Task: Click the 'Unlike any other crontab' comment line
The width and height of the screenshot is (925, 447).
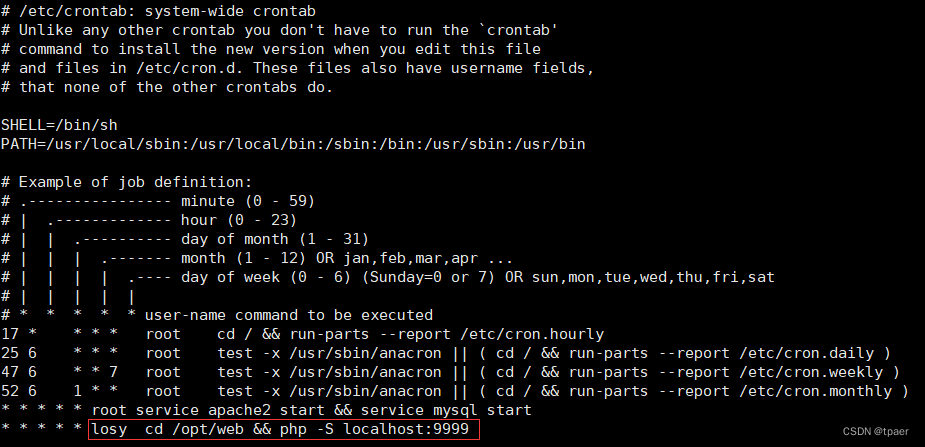Action: pyautogui.click(x=280, y=30)
